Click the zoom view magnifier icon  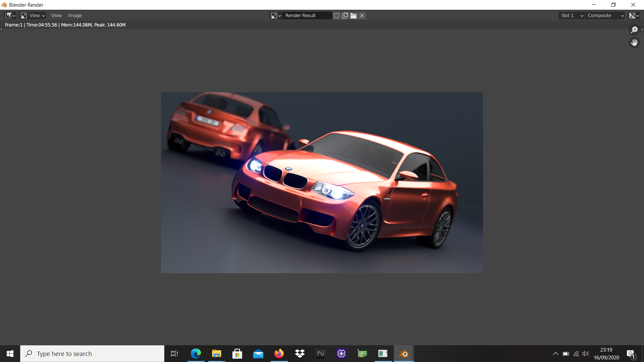click(x=634, y=30)
